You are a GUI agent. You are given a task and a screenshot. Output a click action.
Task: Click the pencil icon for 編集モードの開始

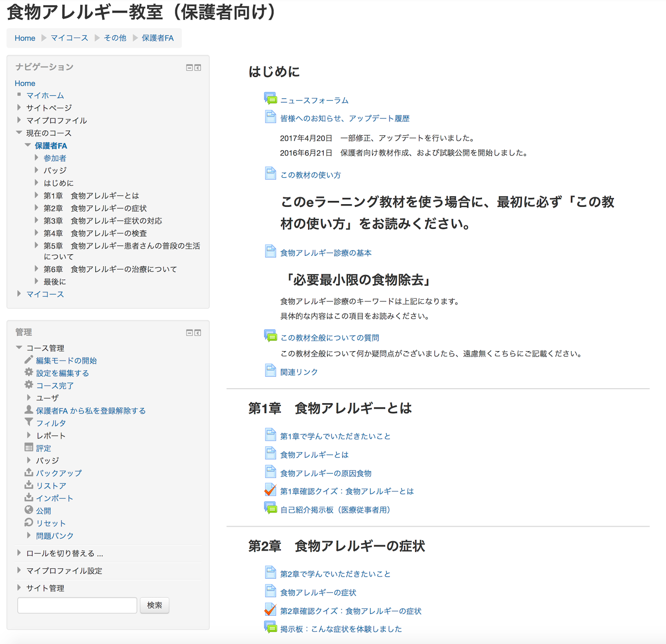tap(29, 359)
